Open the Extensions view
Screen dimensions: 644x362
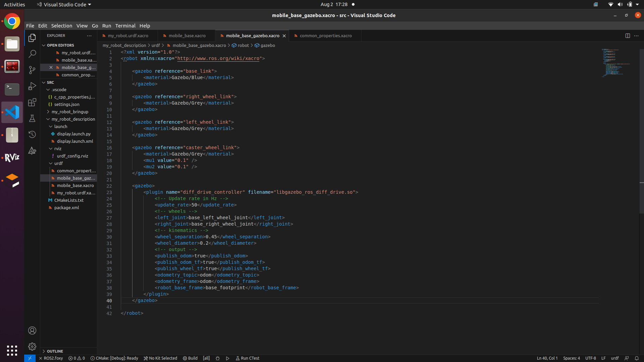[32, 102]
